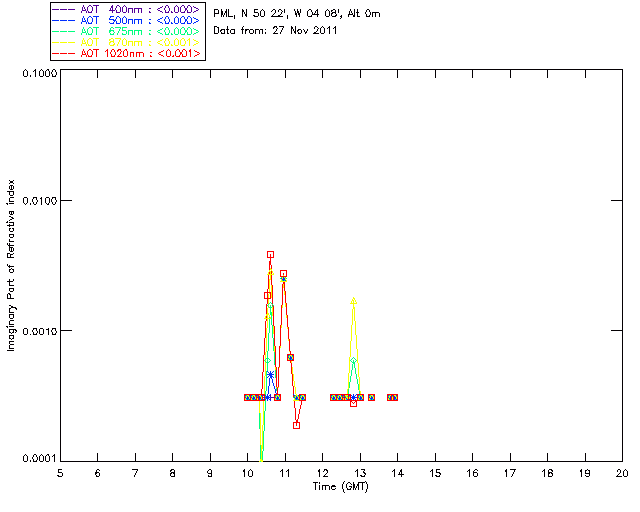Click the x-axis tick label 9

click(x=210, y=473)
